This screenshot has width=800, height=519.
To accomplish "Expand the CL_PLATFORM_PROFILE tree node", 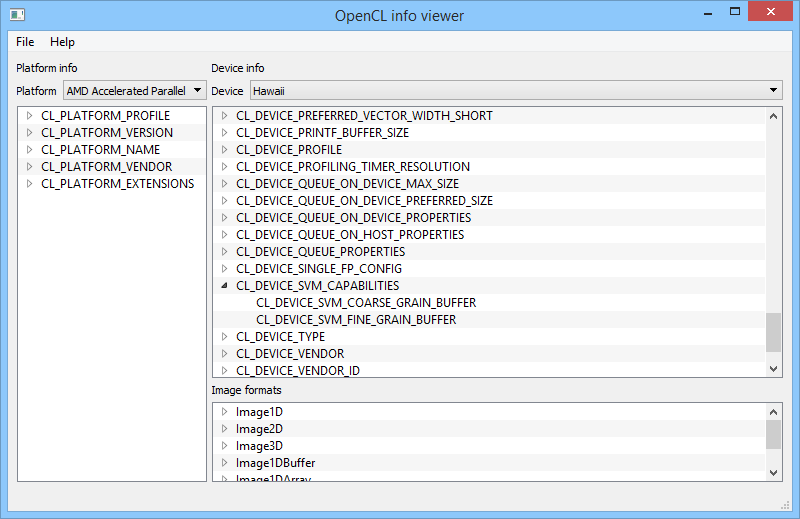I will [30, 116].
